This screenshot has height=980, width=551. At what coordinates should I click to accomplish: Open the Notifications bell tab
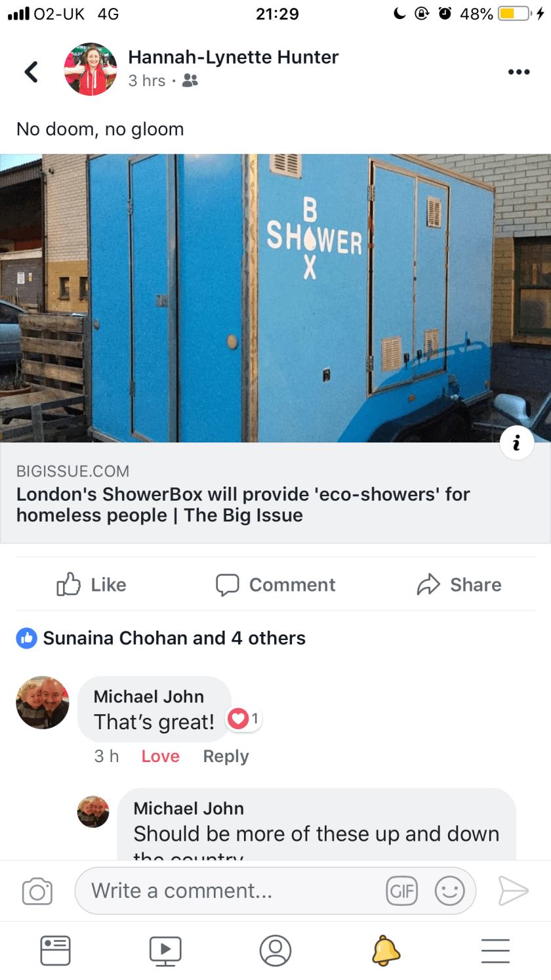(386, 950)
